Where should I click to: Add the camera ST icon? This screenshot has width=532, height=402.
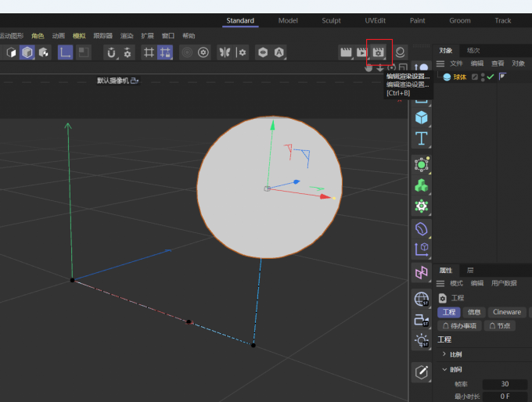pyautogui.click(x=422, y=320)
